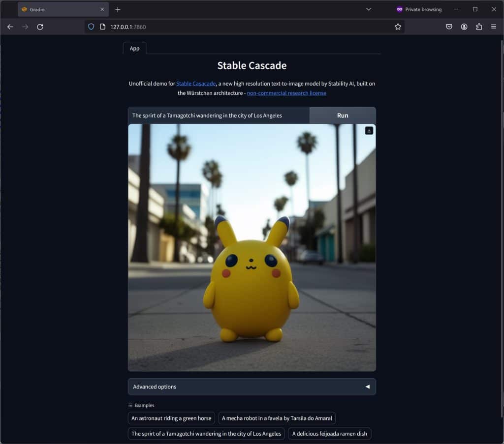Open the tracking protection shield icon
Viewport: 504px width, 444px height.
pyautogui.click(x=91, y=27)
